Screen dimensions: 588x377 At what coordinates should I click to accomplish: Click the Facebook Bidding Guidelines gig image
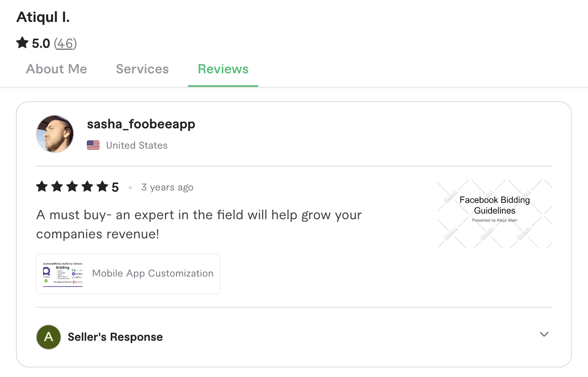click(x=494, y=213)
